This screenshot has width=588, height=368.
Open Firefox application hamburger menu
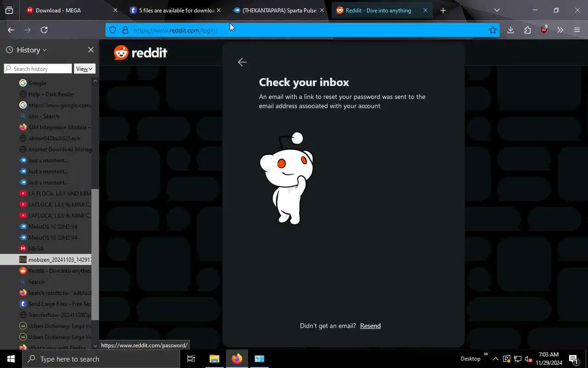click(577, 30)
